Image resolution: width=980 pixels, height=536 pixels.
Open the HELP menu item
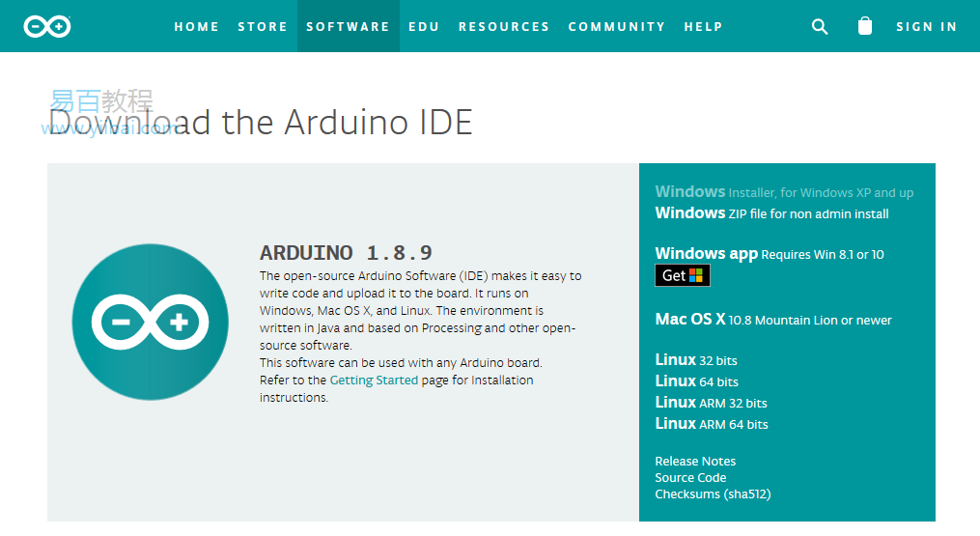pos(704,27)
